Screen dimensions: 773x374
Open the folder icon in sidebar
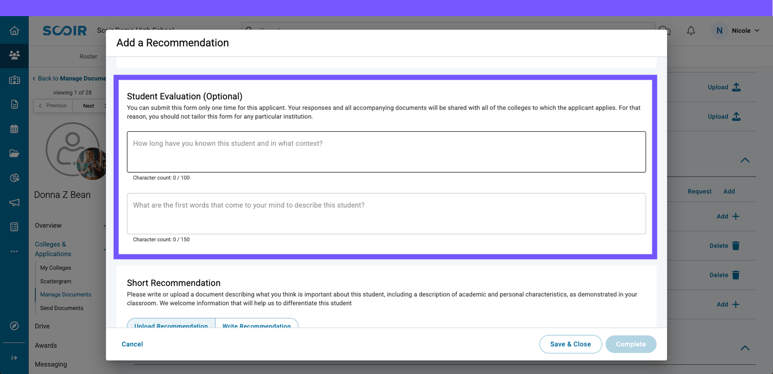tap(14, 153)
